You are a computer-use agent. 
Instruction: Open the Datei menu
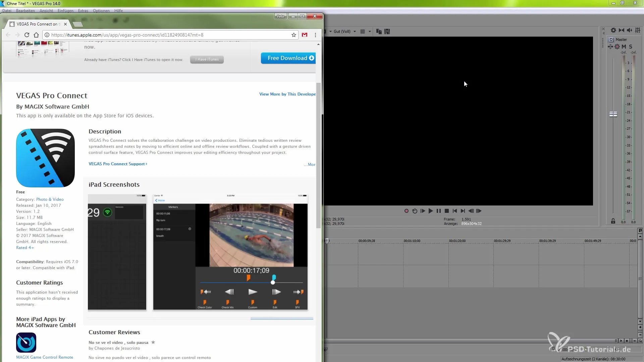point(7,11)
